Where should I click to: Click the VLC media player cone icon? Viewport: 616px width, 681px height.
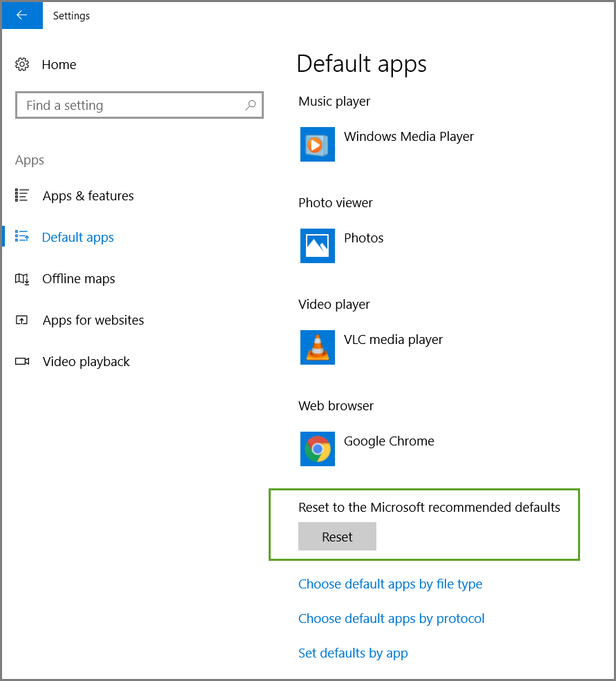[318, 347]
